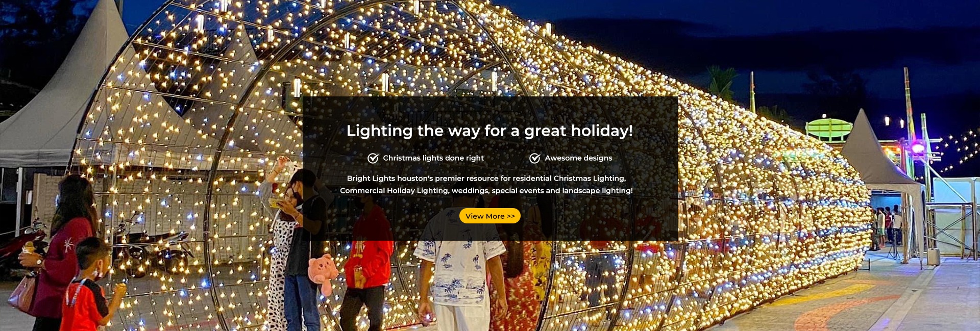The image size is (980, 331).
Task: Click the checkmark icon beside Christmas lights done right
Action: coord(373,158)
